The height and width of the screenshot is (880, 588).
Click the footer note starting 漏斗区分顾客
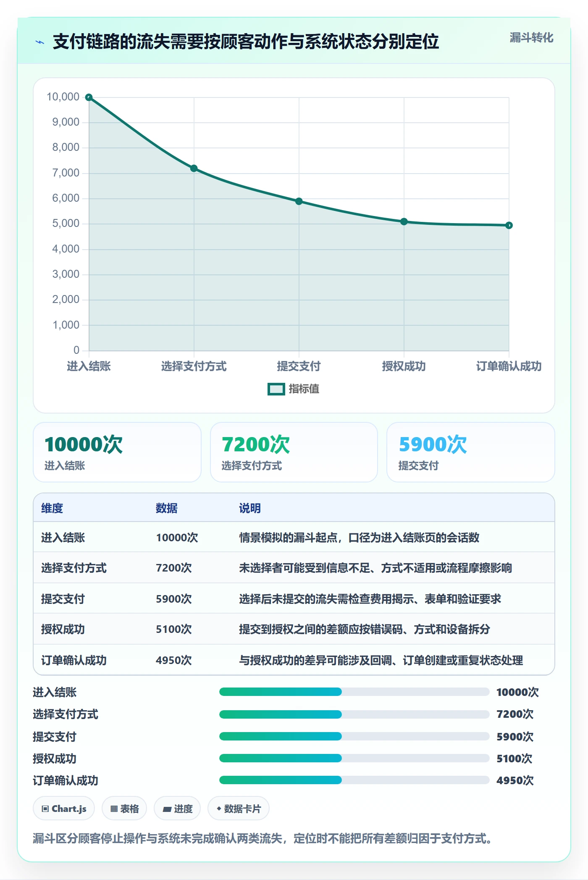[x=262, y=838]
